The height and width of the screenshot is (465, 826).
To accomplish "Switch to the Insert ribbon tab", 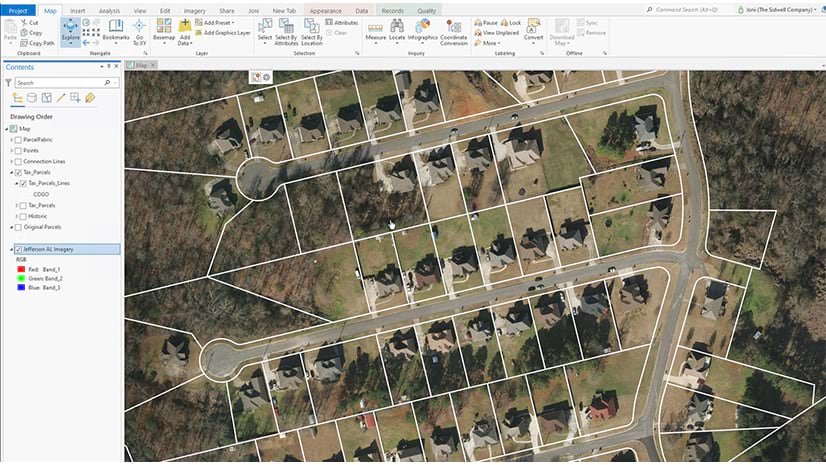I will 77,11.
